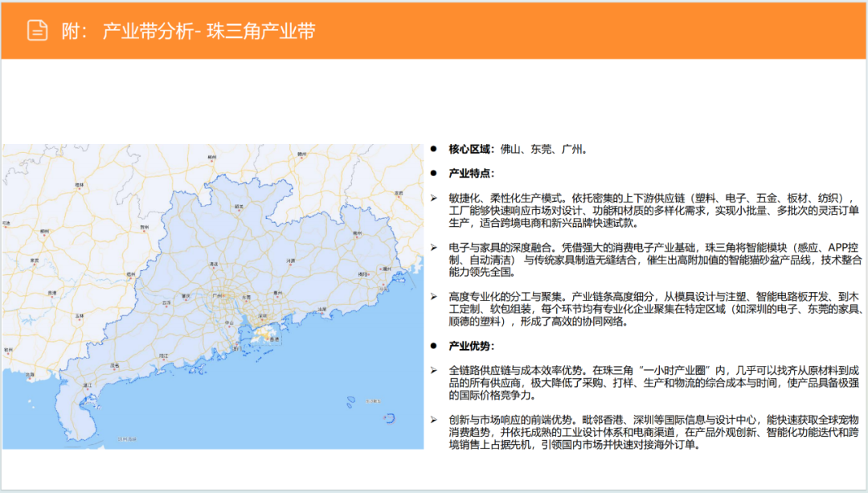Select the 产业特点 heading text
The width and height of the screenshot is (868, 493).
click(x=470, y=174)
